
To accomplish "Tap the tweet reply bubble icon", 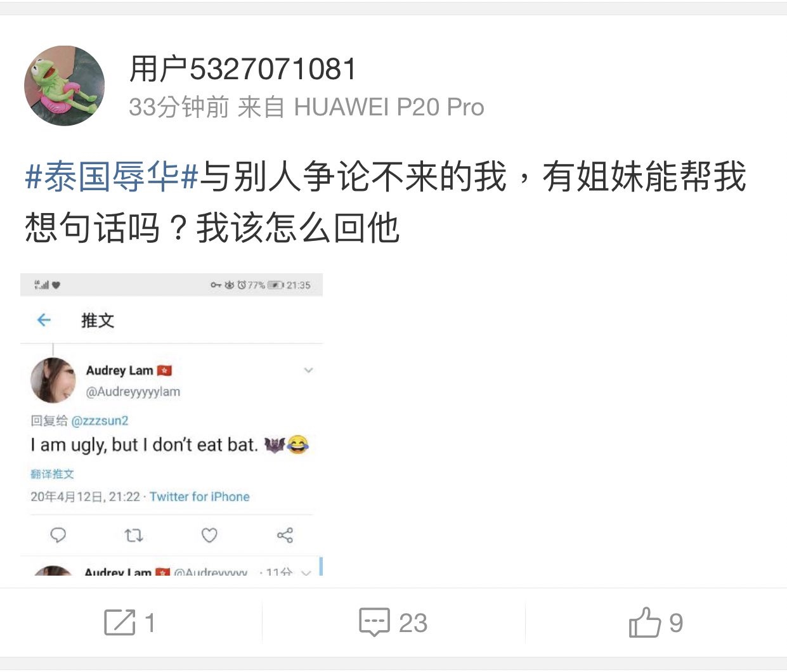I will tap(58, 536).
